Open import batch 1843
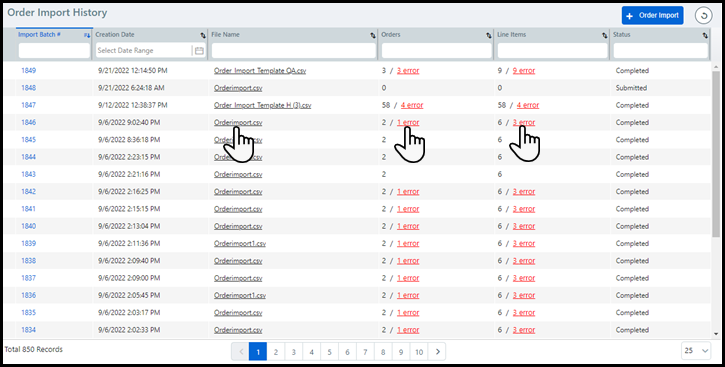Screen dimensions: 725x367 28,174
